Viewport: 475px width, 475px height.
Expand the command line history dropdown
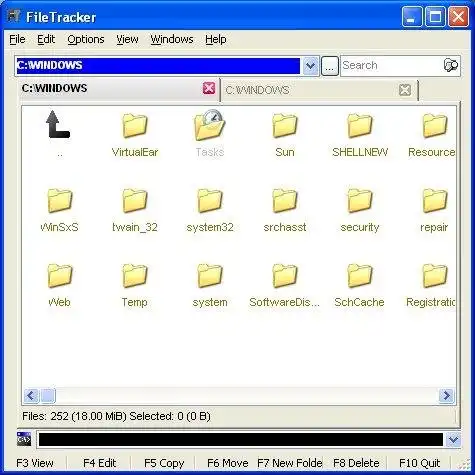click(x=453, y=440)
